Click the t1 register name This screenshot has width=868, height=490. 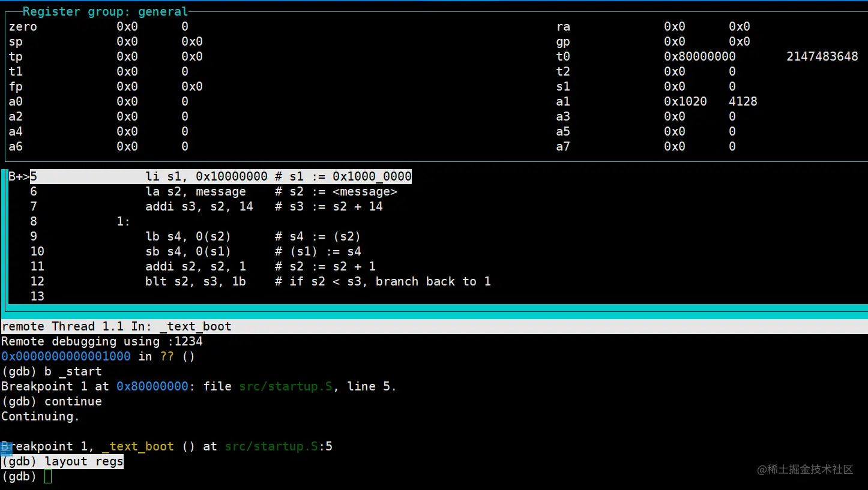(16, 71)
